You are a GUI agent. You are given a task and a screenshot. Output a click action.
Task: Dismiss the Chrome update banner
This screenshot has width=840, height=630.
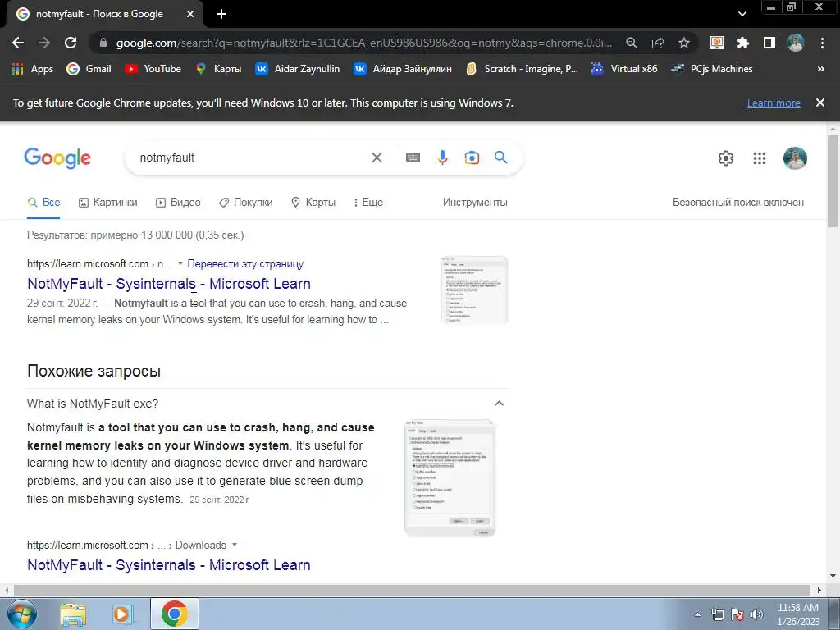tap(820, 103)
